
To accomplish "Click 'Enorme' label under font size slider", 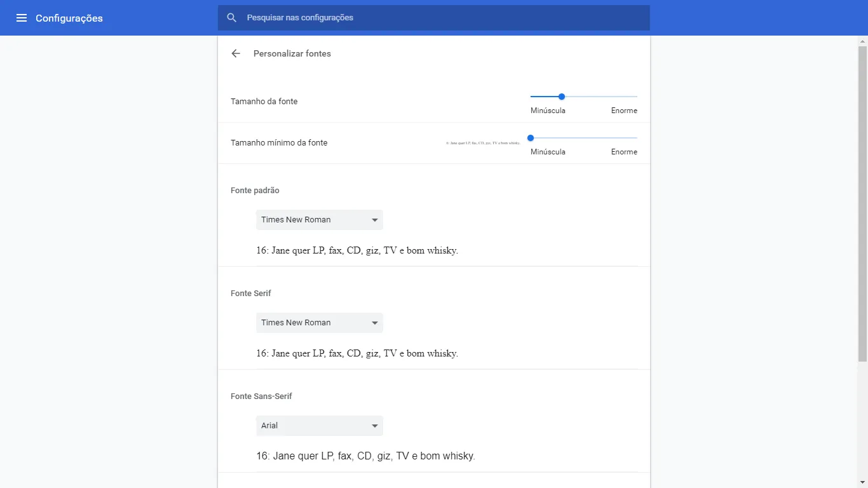I will pyautogui.click(x=624, y=111).
